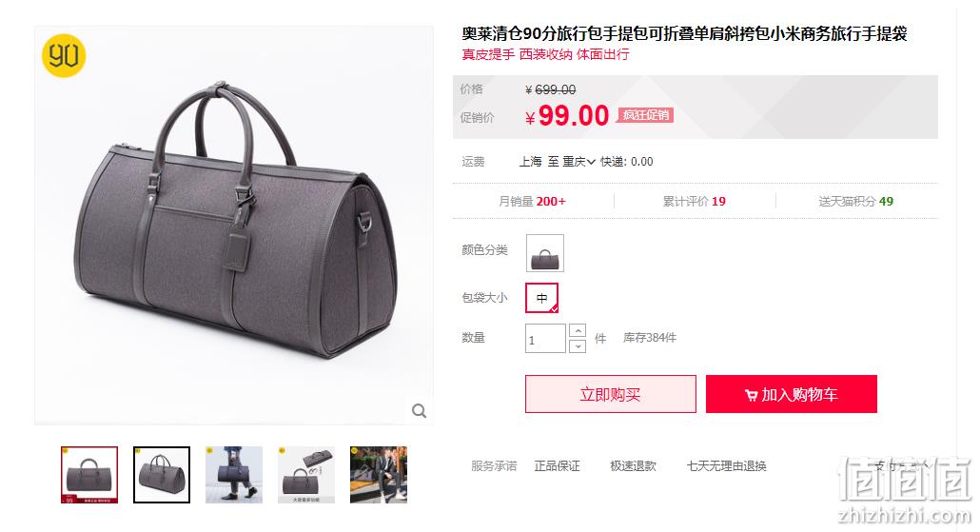980x532 pixels.
Task: Select the grey bag color swatch
Action: 545,253
